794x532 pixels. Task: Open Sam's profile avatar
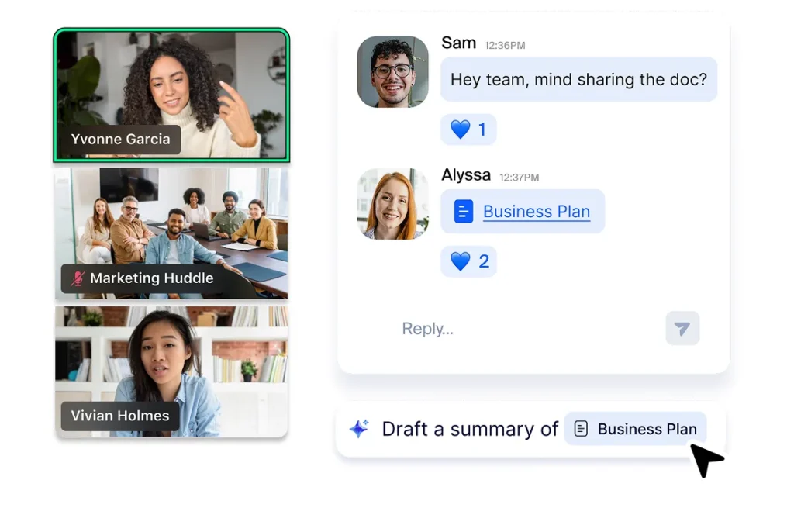coord(392,72)
